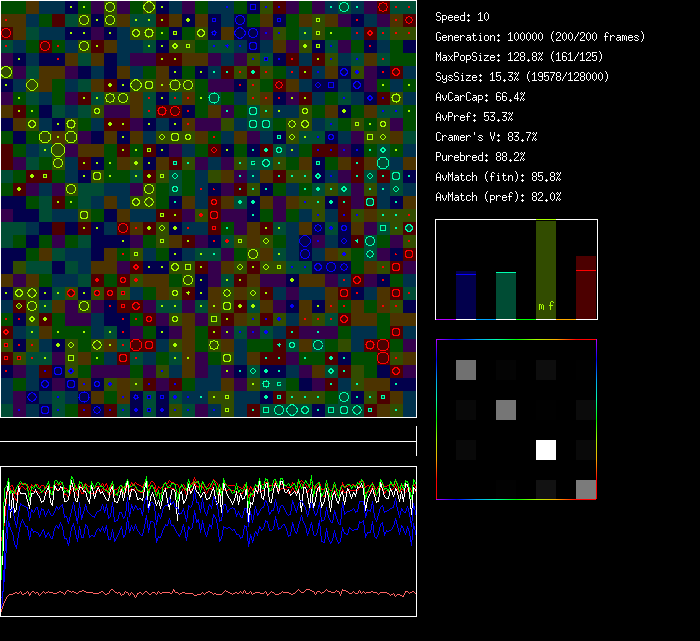
Task: Click the "m f" label on the olive bar
Action: pyautogui.click(x=546, y=305)
